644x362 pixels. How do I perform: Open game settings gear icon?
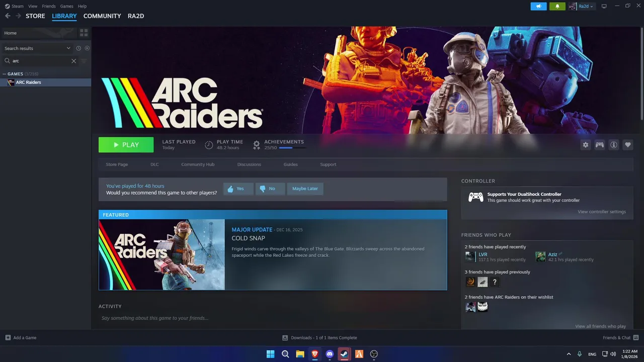point(585,145)
